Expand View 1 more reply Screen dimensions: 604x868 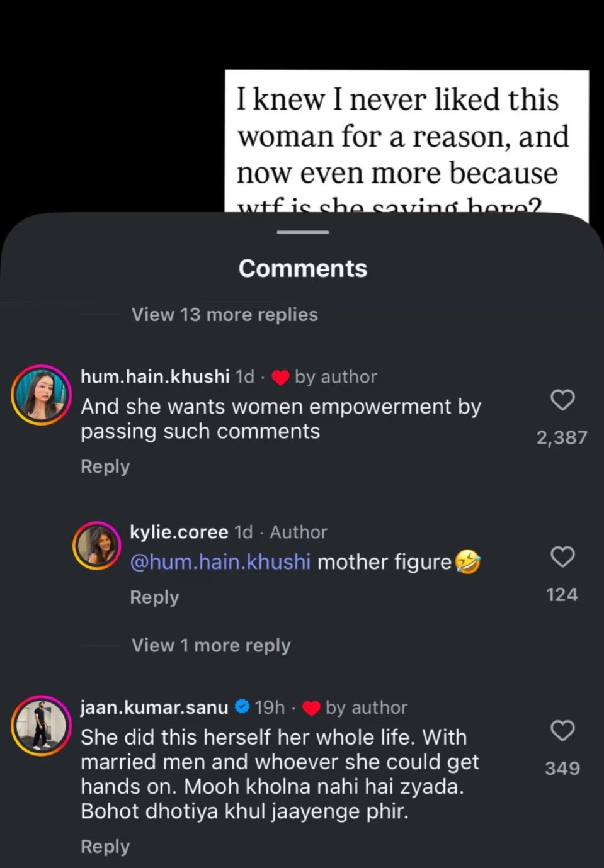[x=211, y=645]
